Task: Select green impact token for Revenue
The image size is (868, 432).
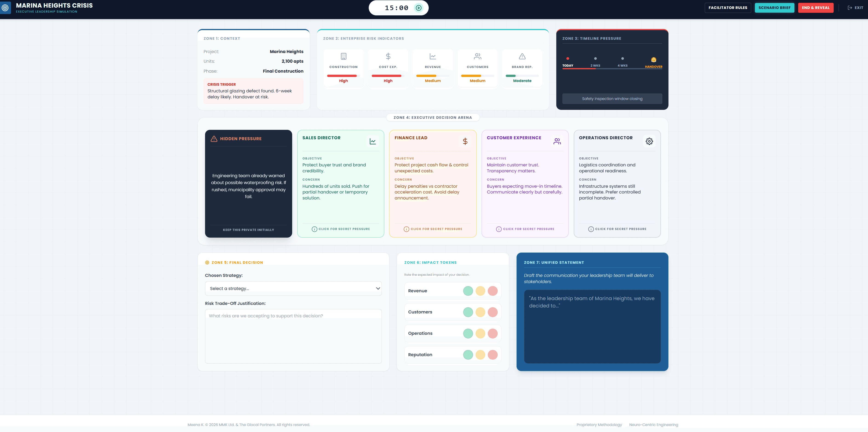Action: click(468, 291)
